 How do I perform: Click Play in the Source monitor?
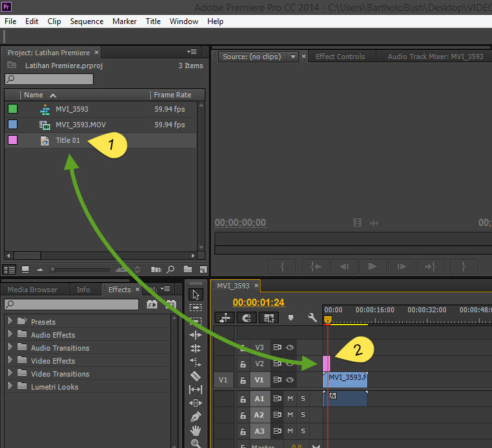pos(372,266)
